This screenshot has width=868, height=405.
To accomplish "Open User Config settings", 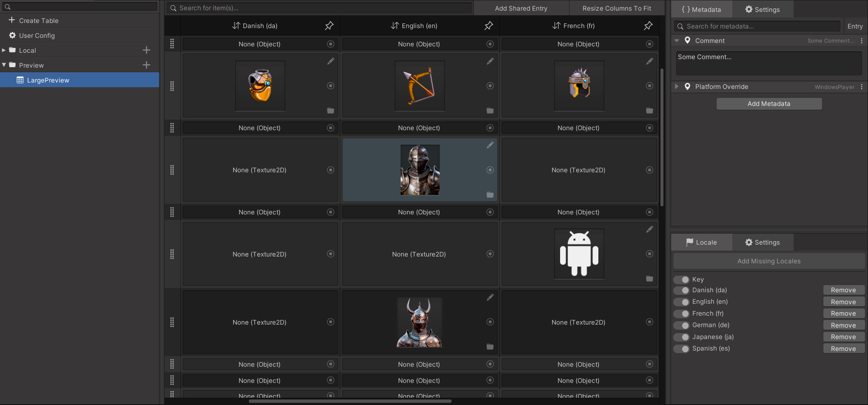I will [x=36, y=35].
